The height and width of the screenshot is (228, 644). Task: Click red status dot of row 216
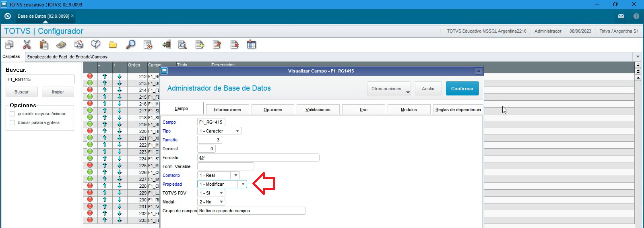90,104
